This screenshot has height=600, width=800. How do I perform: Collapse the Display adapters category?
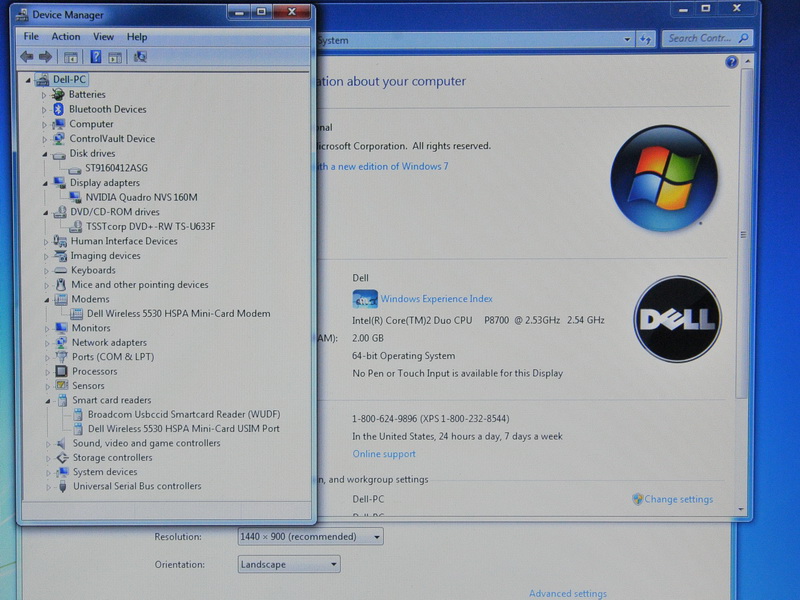click(45, 183)
